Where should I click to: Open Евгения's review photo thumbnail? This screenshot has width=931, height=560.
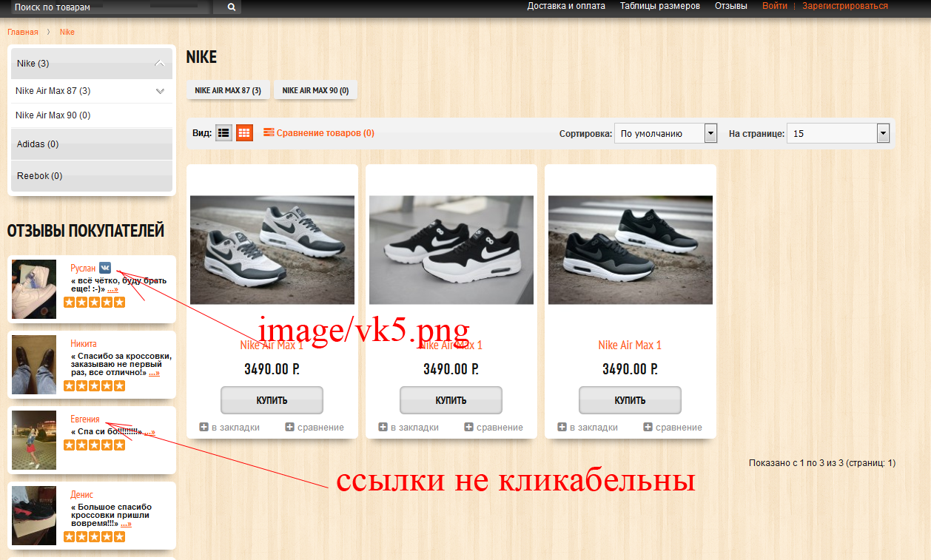pyautogui.click(x=34, y=440)
